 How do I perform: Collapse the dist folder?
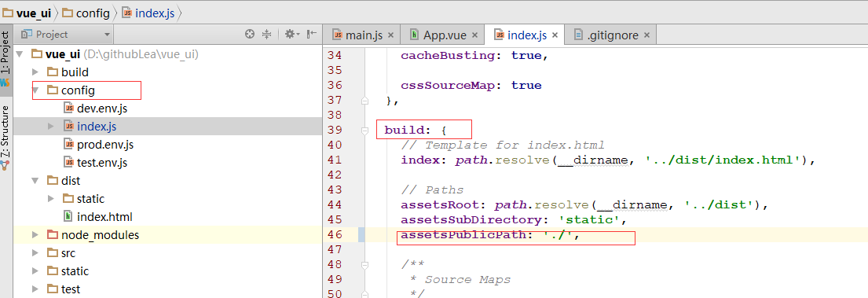(x=35, y=181)
